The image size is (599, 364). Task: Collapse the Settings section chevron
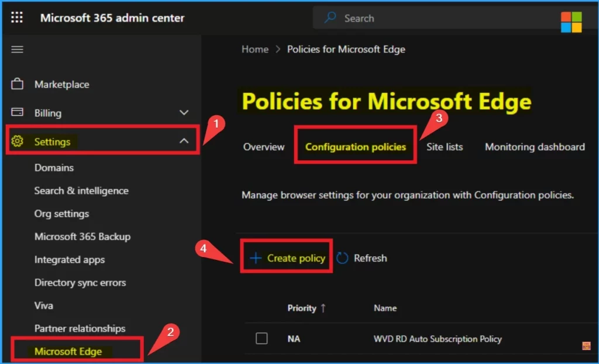pos(184,141)
